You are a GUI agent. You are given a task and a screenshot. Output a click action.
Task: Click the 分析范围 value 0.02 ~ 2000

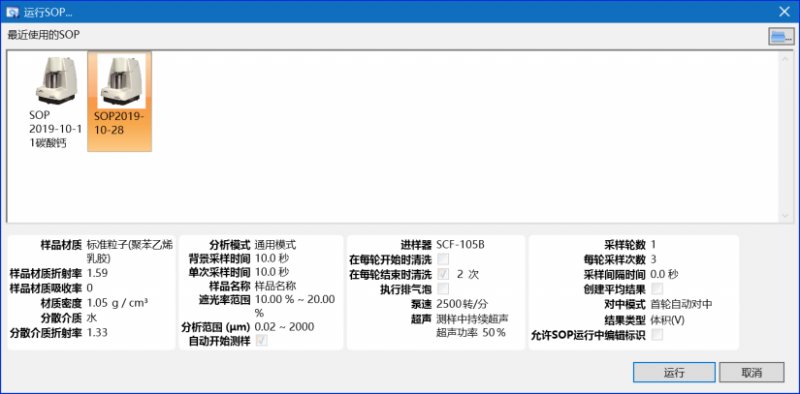coord(284,327)
